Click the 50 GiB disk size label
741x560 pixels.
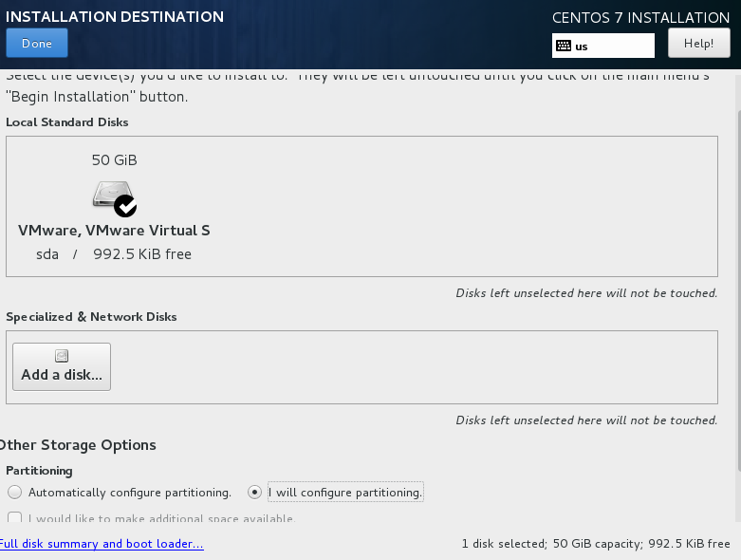tap(114, 159)
